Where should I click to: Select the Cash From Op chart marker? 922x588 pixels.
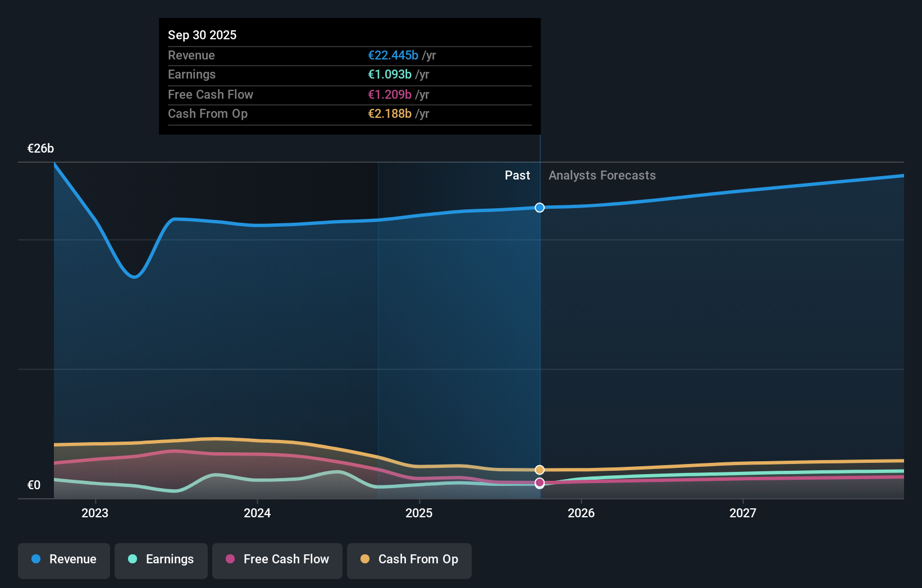click(x=540, y=470)
